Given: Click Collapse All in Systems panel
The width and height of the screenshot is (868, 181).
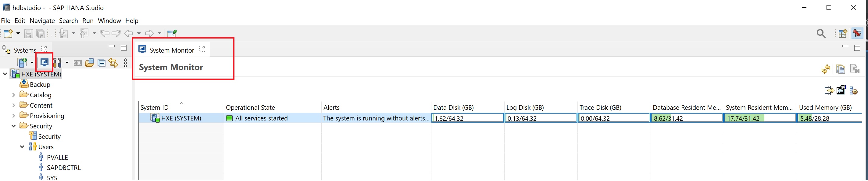Looking at the screenshot, I should (x=102, y=63).
